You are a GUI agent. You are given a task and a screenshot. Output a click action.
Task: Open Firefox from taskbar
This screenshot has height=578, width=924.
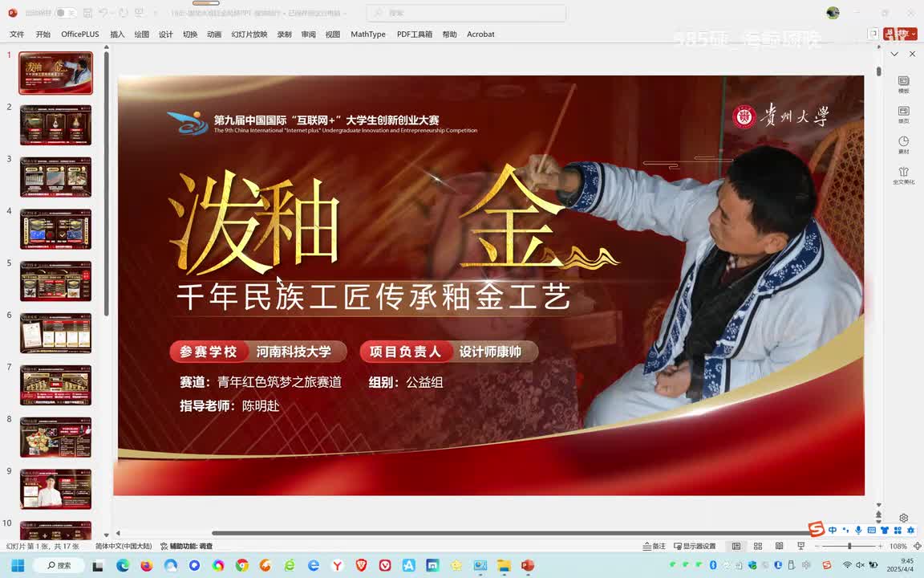tap(146, 566)
